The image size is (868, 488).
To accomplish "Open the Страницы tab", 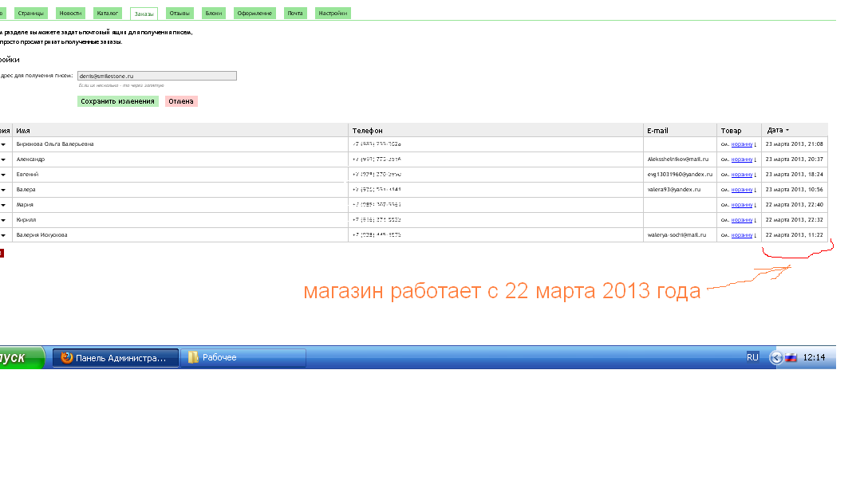I will coord(30,14).
